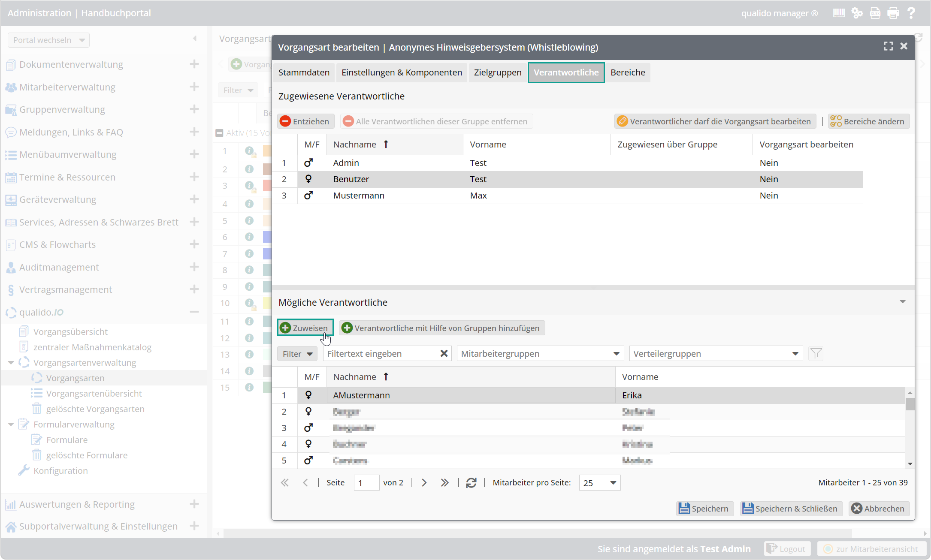Open the Portal wechseln dropdown
Screen dimensions: 931x560
[x=48, y=40]
